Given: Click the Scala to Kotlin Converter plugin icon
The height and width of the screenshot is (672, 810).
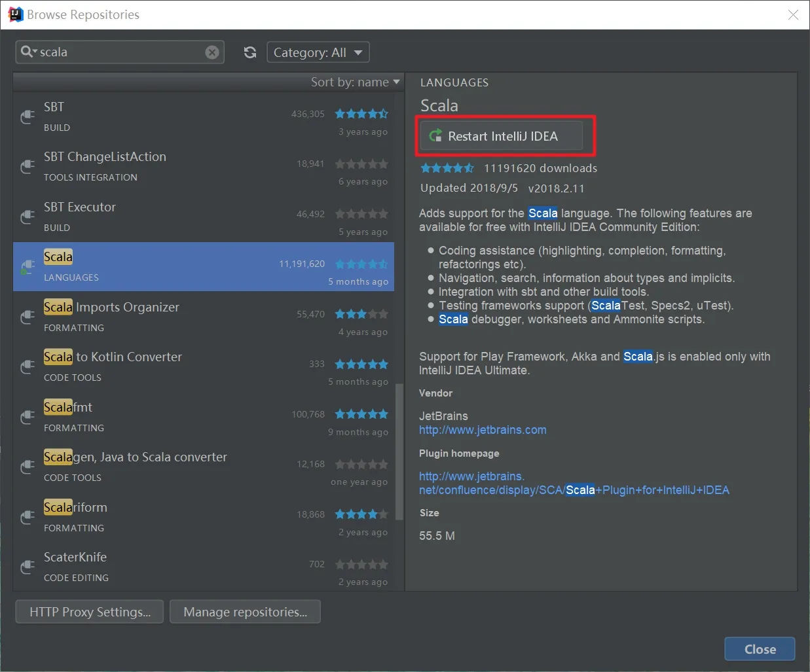Looking at the screenshot, I should tap(27, 367).
